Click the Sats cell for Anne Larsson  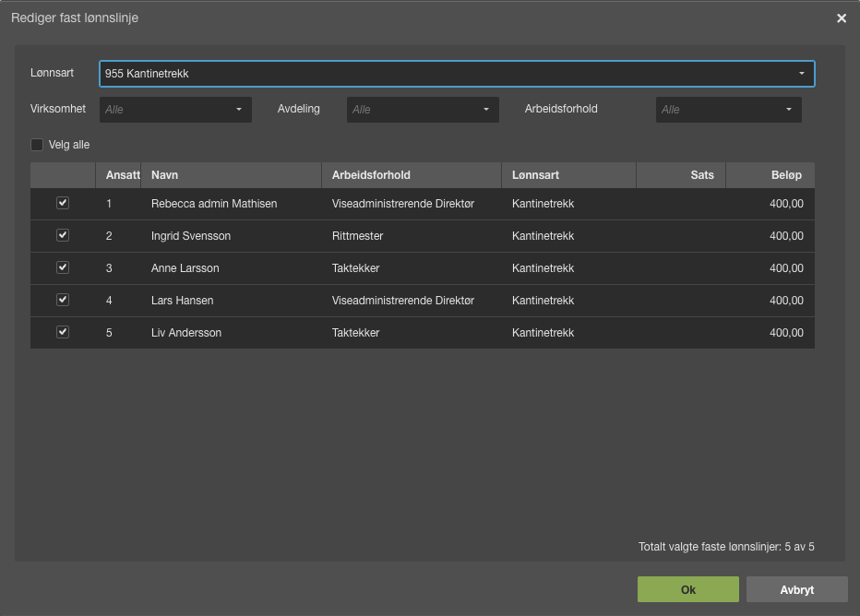point(681,268)
